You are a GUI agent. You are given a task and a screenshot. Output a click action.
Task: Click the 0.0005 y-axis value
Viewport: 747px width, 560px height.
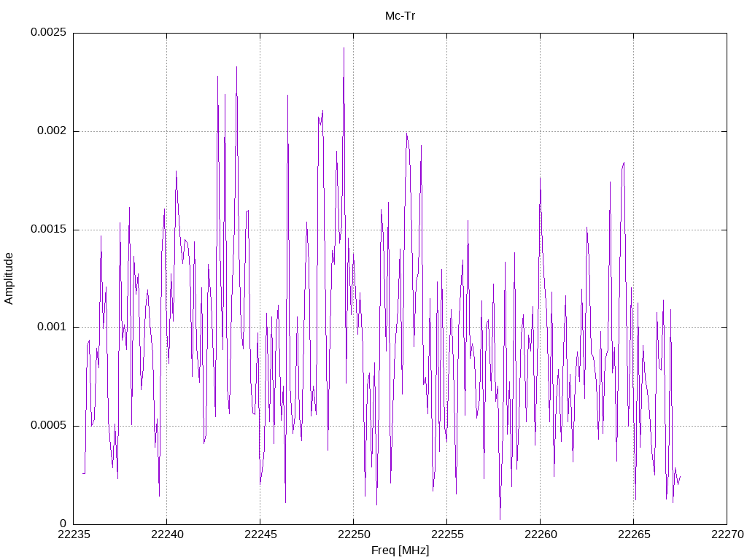[x=49, y=425]
